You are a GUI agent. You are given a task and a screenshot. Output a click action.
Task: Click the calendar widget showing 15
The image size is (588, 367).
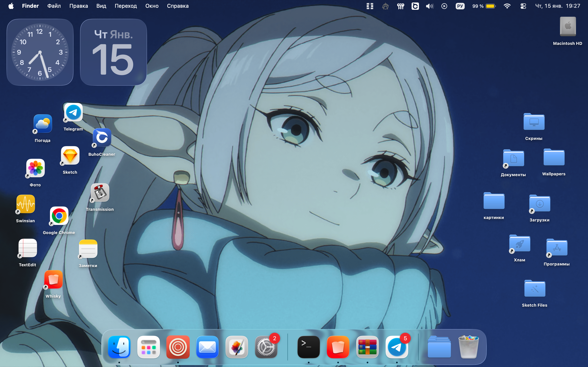coord(114,52)
